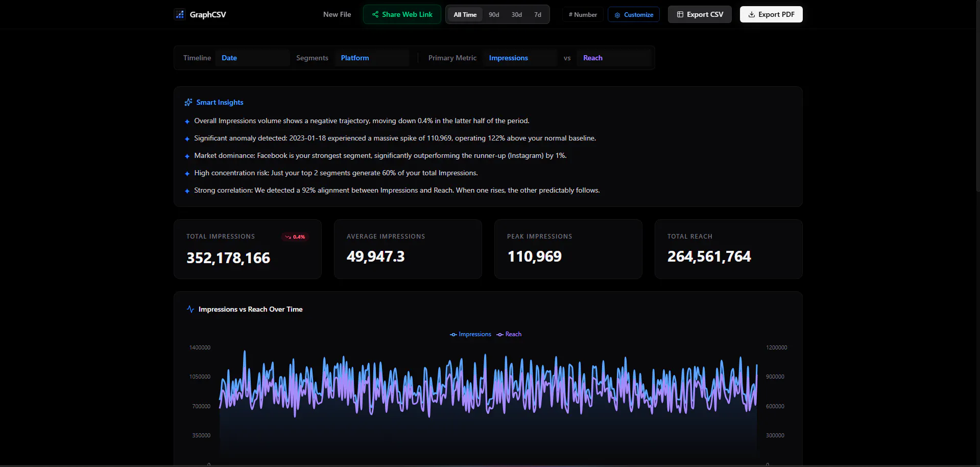Toggle the Impressions series in chart legend
This screenshot has width=980, height=467.
[470, 334]
